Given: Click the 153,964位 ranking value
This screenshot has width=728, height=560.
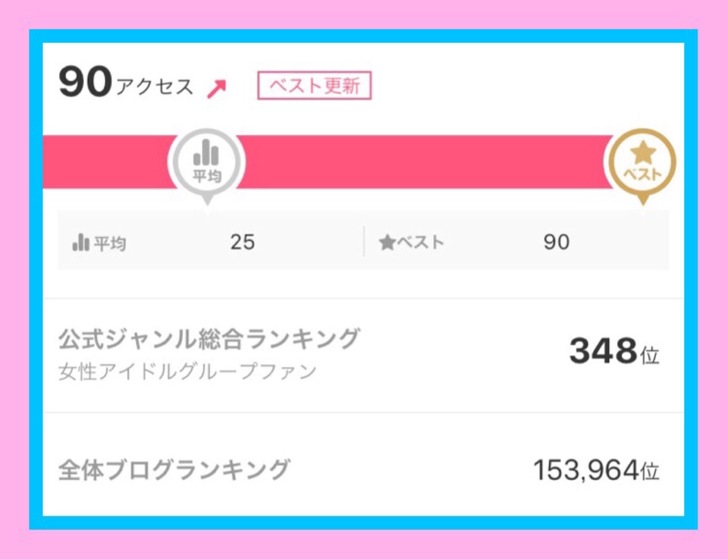Looking at the screenshot, I should 596,470.
